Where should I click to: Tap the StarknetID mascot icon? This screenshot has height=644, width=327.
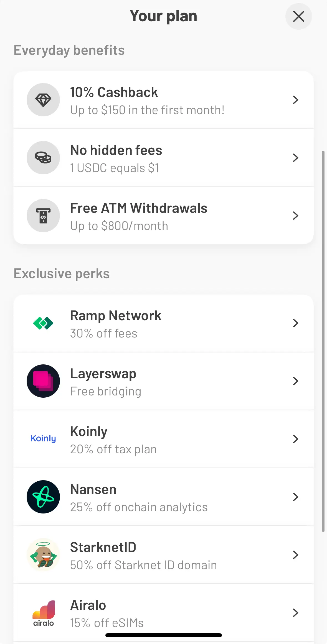coord(43,555)
